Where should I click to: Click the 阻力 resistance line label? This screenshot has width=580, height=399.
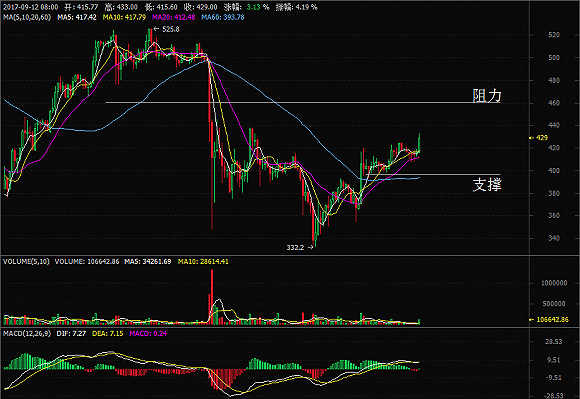487,95
